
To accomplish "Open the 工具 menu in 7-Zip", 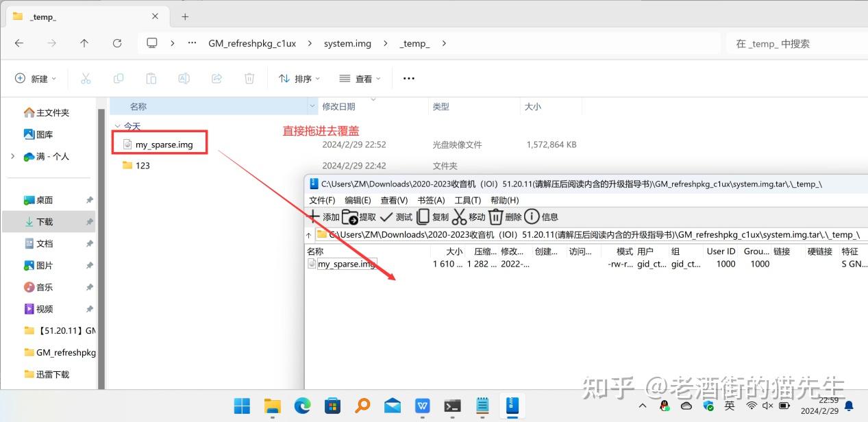I will coord(468,200).
